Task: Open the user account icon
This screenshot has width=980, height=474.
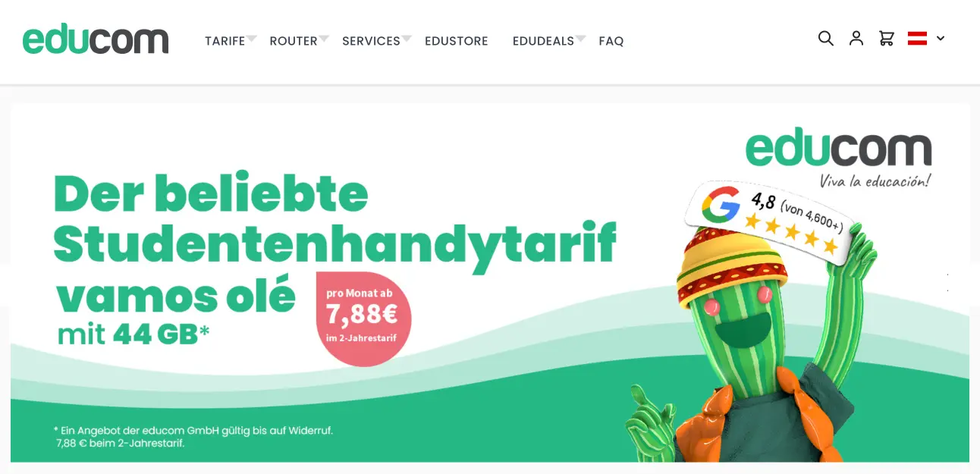Action: (x=856, y=38)
